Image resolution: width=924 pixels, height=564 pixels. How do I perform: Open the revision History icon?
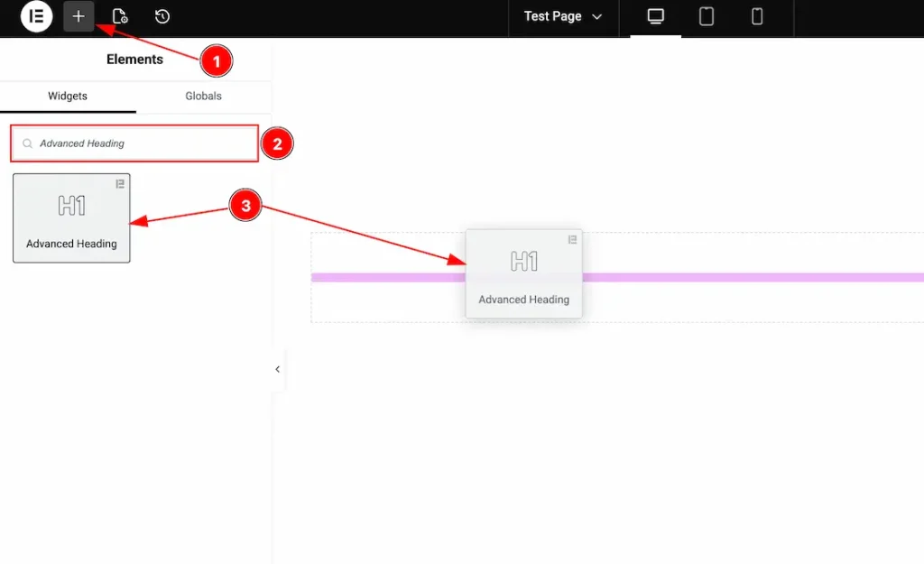(162, 16)
